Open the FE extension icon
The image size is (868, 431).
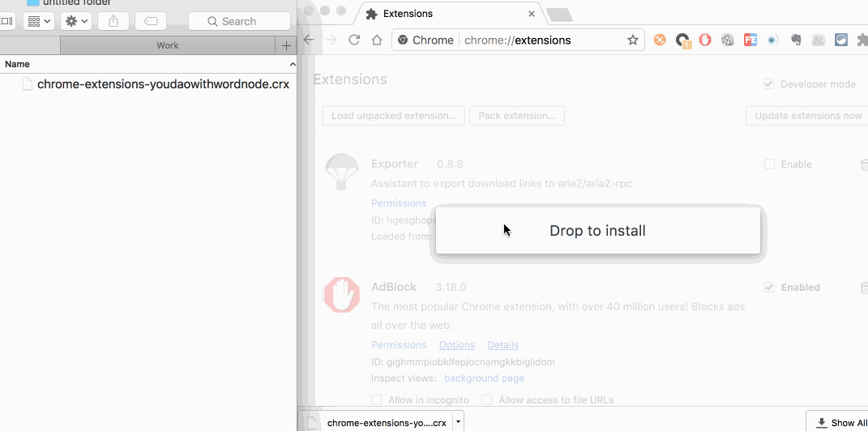point(750,40)
